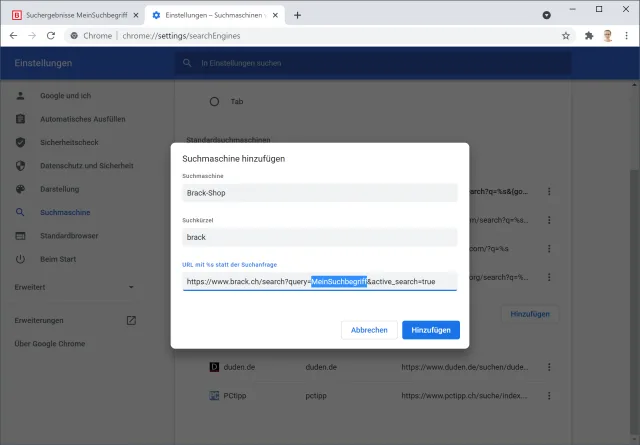Click the bookmark star icon
The image size is (640, 445).
point(566,35)
